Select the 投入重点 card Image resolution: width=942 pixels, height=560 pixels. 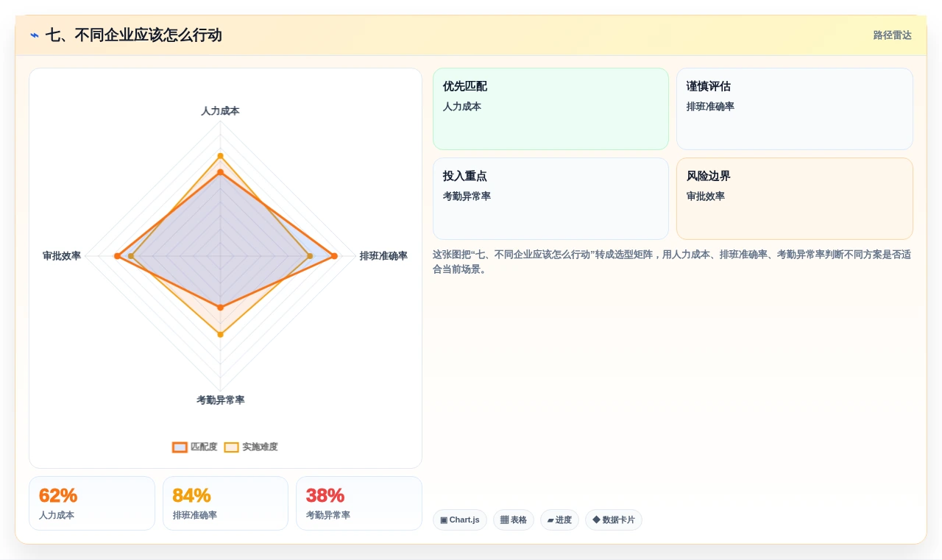(x=550, y=199)
